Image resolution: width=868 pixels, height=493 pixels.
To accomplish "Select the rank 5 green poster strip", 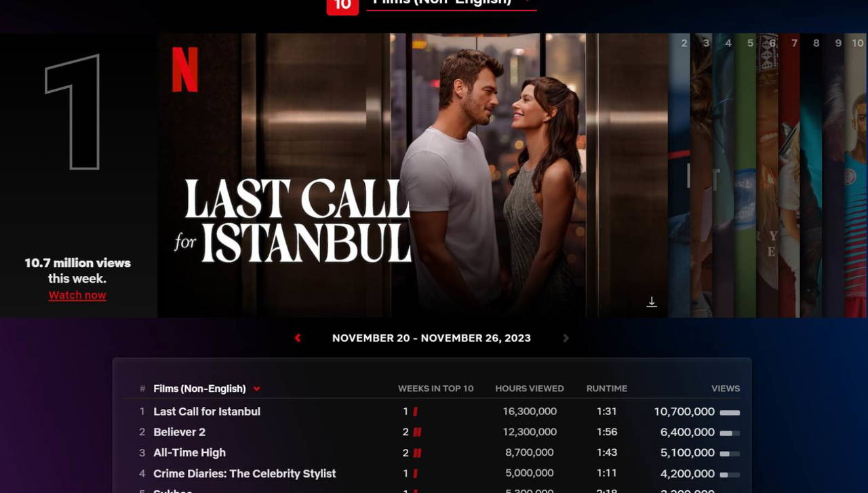I will (746, 176).
